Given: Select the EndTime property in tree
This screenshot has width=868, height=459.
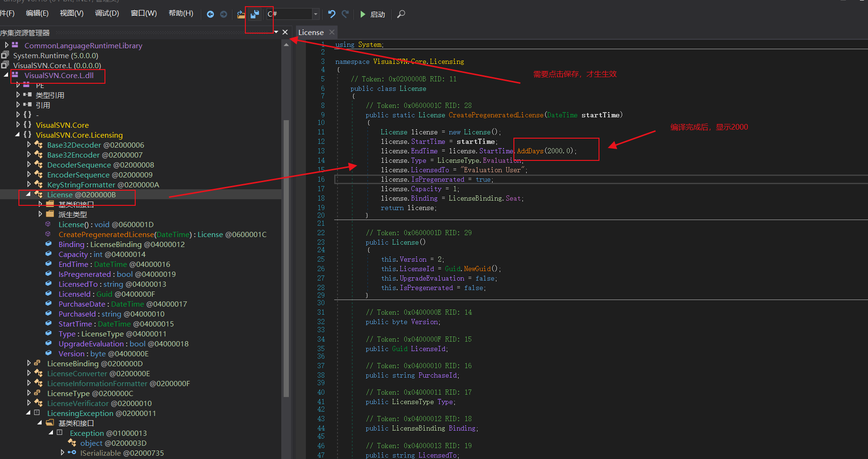Looking at the screenshot, I should (x=73, y=265).
